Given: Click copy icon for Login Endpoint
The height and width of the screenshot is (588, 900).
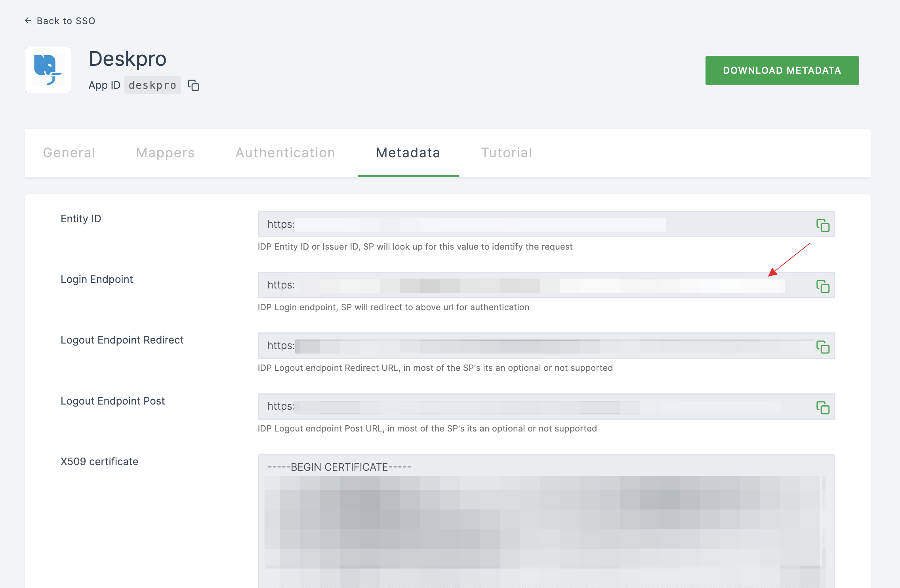Looking at the screenshot, I should [823, 285].
